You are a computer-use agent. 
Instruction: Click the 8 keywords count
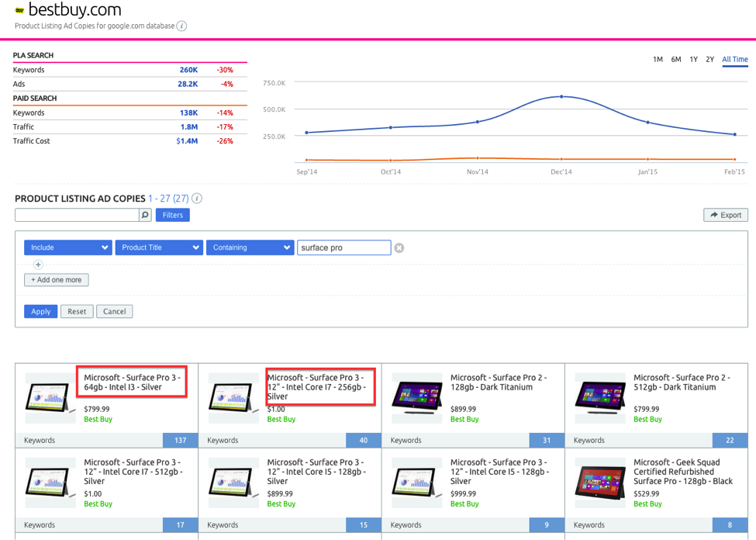(730, 524)
